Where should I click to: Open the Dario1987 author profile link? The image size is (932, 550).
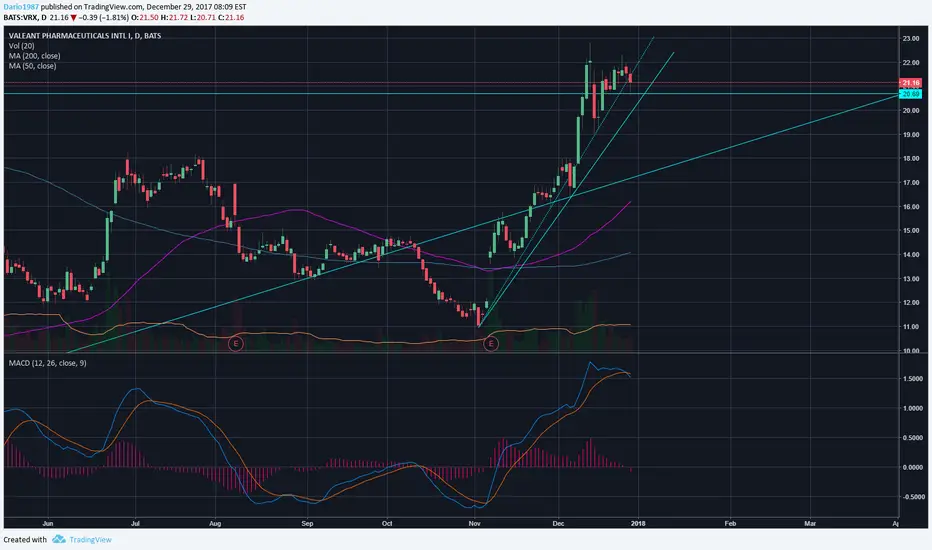point(21,7)
